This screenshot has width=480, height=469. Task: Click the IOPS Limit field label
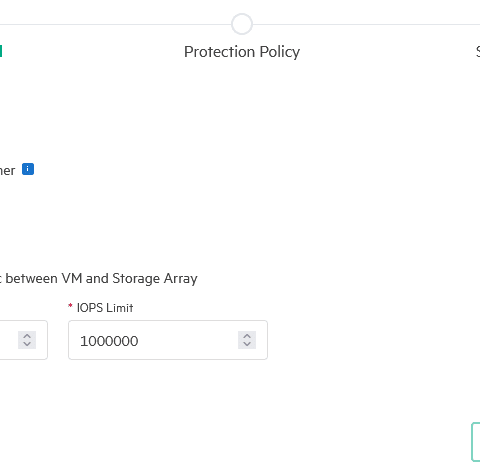click(105, 308)
